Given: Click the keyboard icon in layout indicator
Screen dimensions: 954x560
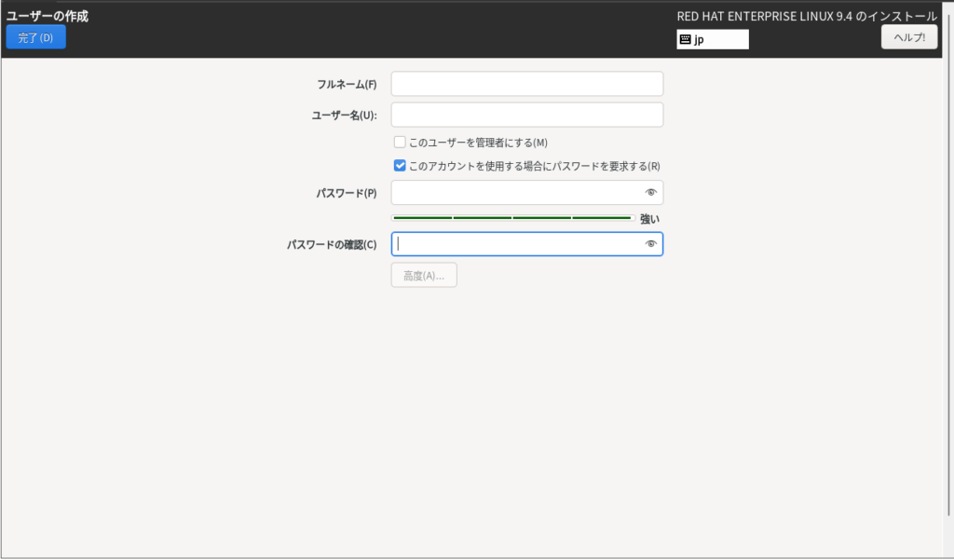Looking at the screenshot, I should (x=685, y=40).
